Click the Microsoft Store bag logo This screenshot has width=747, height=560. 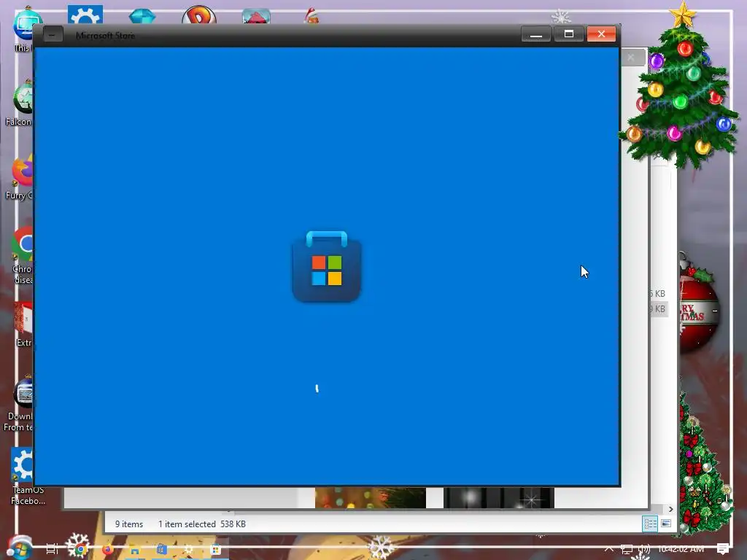point(326,267)
